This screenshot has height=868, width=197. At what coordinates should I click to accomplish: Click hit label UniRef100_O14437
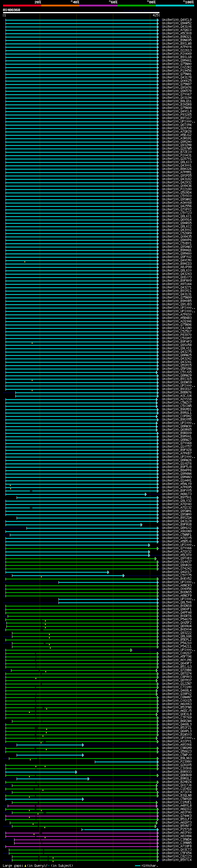click(176, 562)
